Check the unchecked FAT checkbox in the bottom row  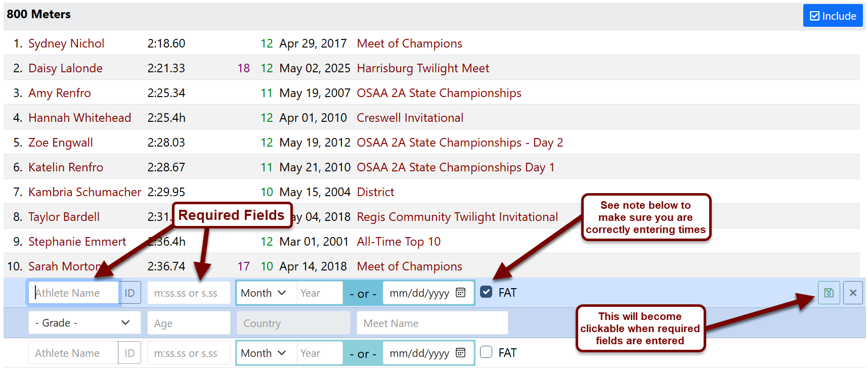486,352
